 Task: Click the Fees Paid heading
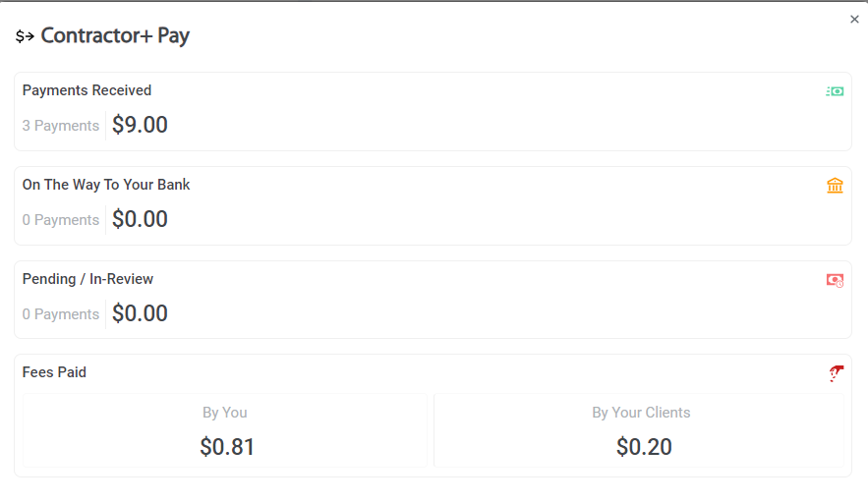54,372
